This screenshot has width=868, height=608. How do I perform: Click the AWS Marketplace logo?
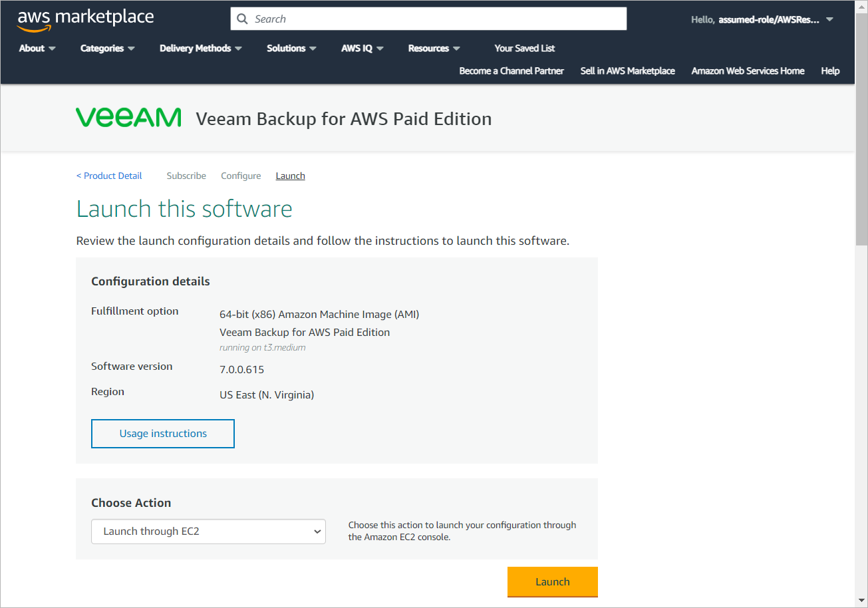85,20
